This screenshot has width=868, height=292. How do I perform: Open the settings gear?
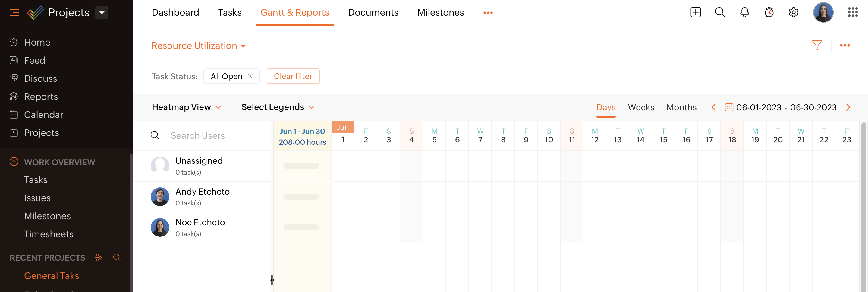794,12
